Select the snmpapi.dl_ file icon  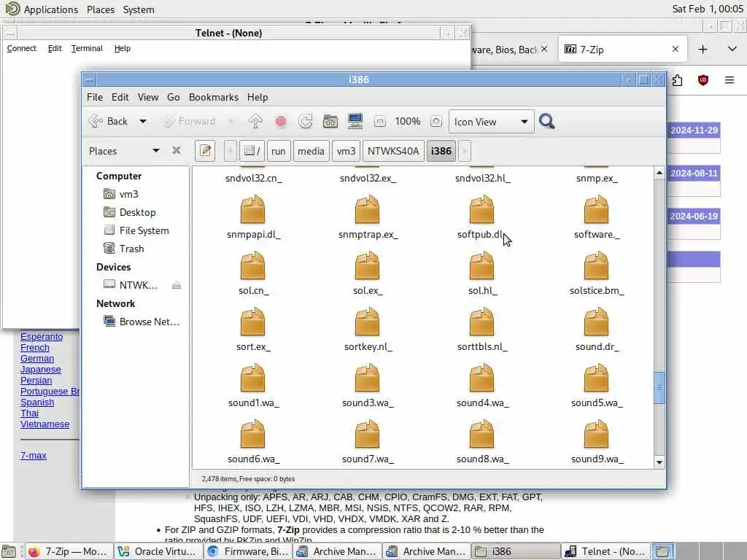click(253, 209)
